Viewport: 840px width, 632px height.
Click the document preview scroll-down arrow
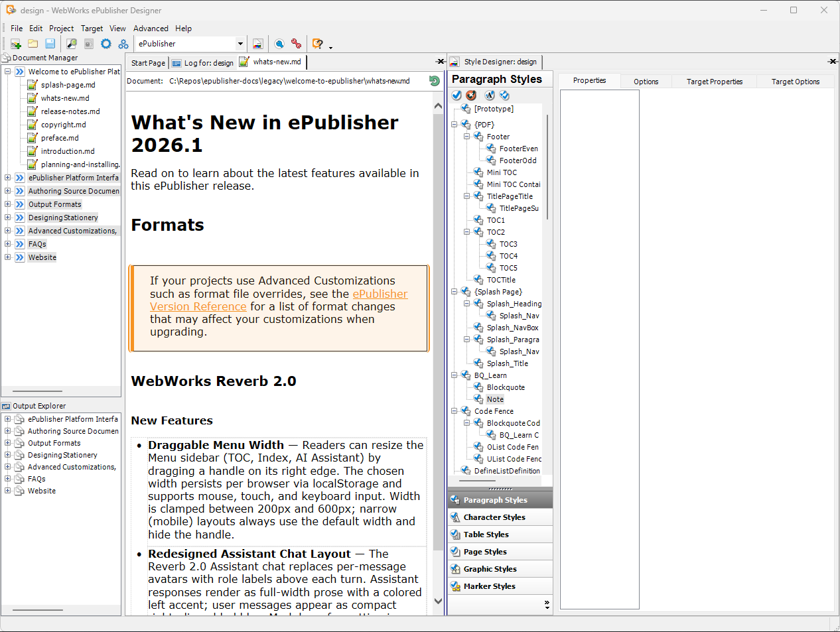point(438,601)
